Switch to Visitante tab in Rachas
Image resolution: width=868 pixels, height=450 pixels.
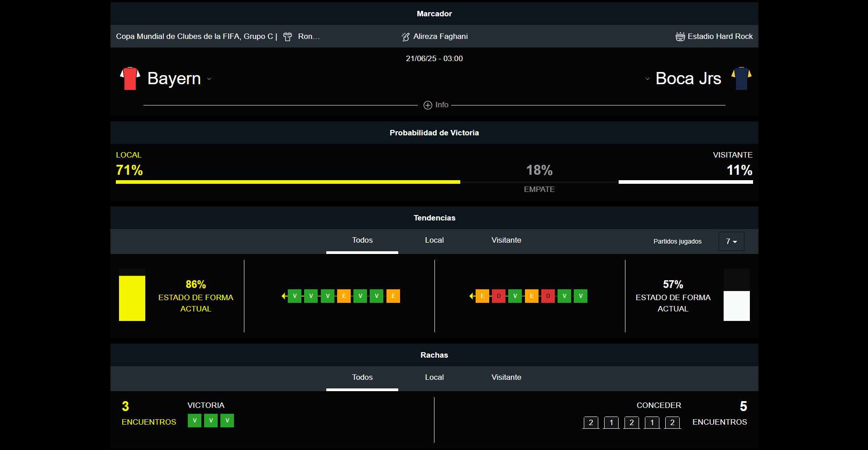click(x=506, y=378)
